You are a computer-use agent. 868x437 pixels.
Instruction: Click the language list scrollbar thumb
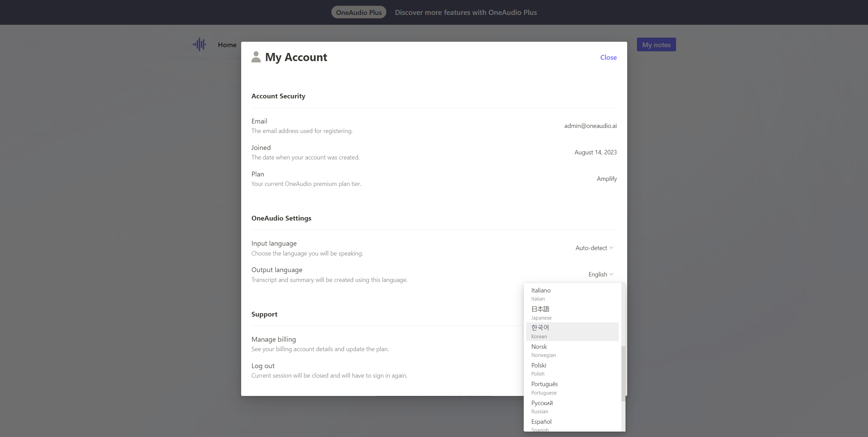[623, 373]
